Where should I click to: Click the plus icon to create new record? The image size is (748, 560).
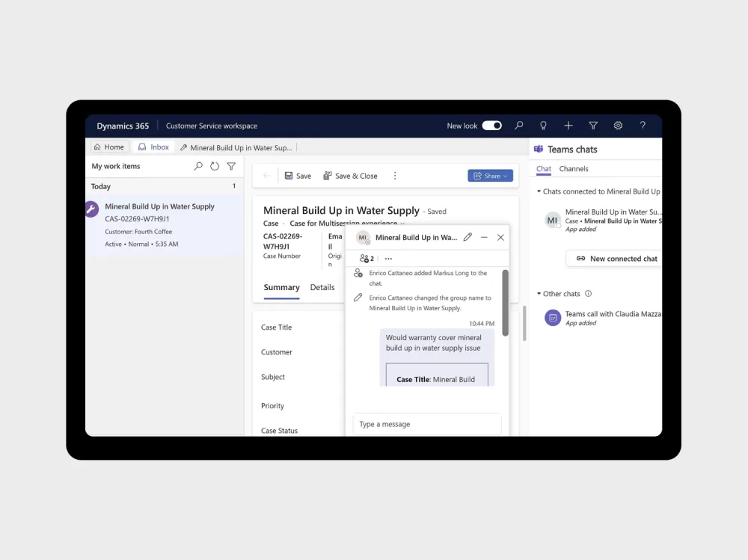coord(568,126)
